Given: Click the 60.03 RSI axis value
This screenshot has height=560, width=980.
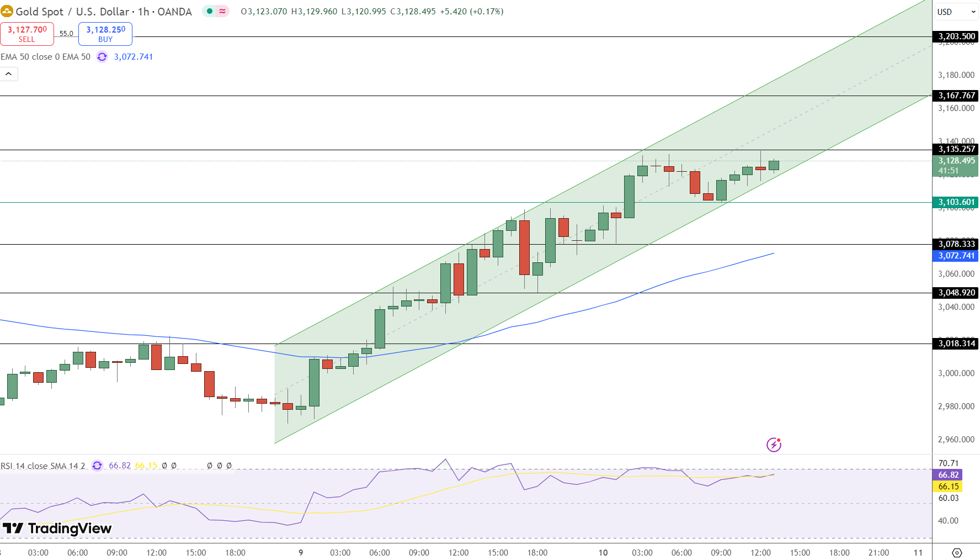Looking at the screenshot, I should 949,498.
